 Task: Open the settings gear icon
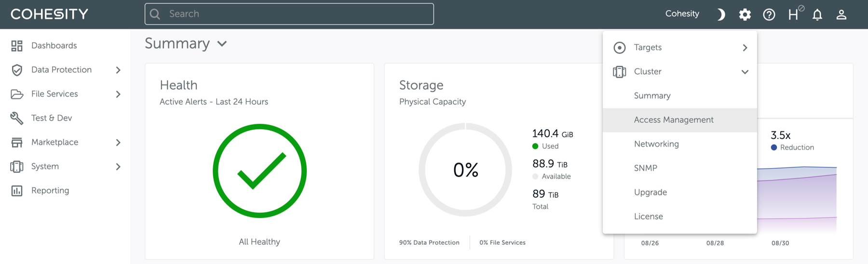(745, 14)
